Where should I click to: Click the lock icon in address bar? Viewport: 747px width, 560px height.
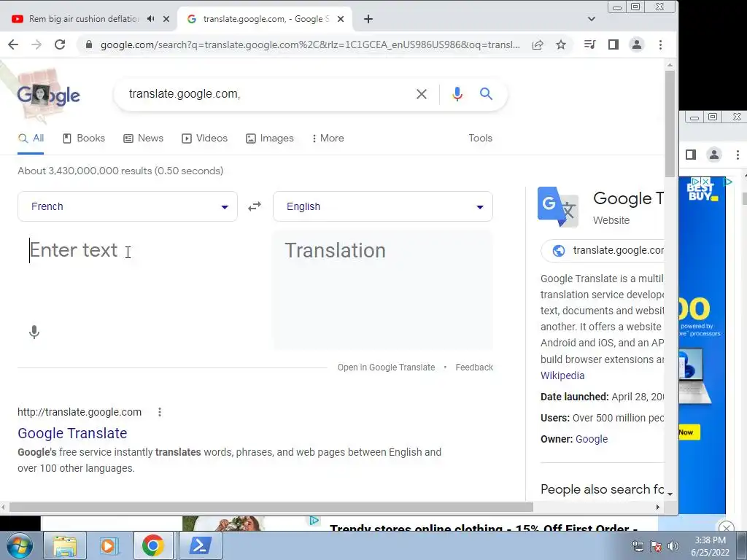88,44
